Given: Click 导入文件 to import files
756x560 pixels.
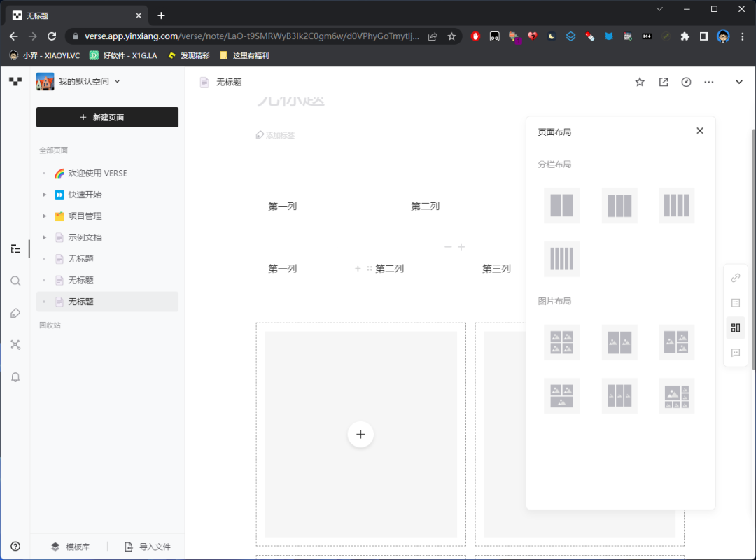Looking at the screenshot, I should 148,547.
